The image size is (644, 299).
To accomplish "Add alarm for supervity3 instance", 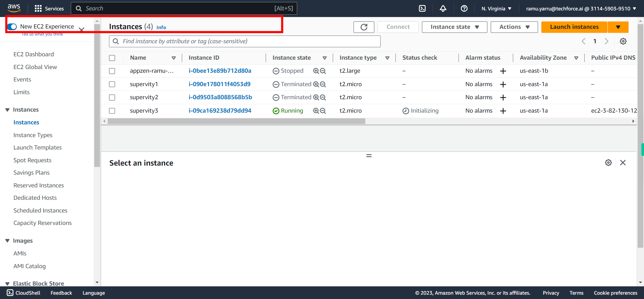I will coord(503,111).
